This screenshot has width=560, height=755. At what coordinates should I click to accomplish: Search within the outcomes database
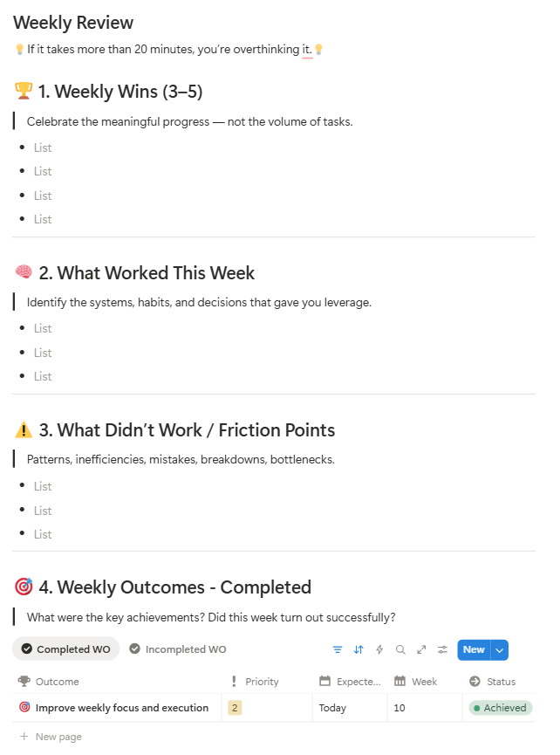[x=400, y=649]
